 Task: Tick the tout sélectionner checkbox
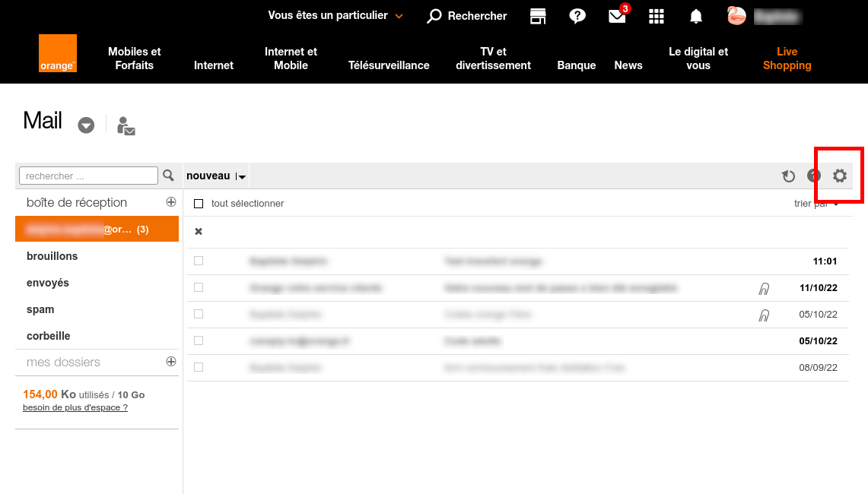pyautogui.click(x=199, y=204)
